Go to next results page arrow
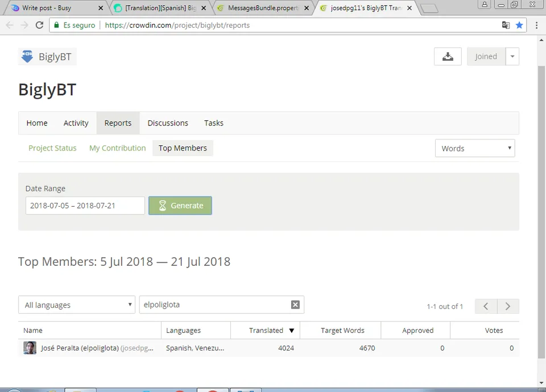The width and height of the screenshot is (546, 392). (508, 306)
